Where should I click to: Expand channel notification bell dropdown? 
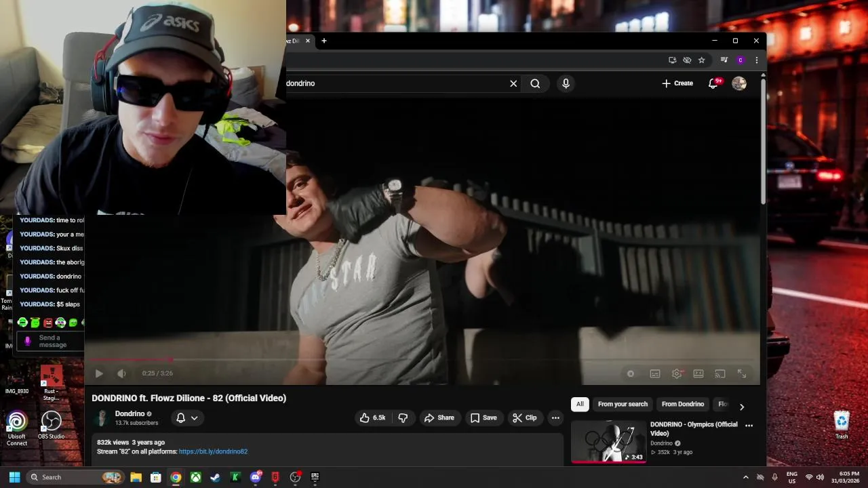pos(187,418)
